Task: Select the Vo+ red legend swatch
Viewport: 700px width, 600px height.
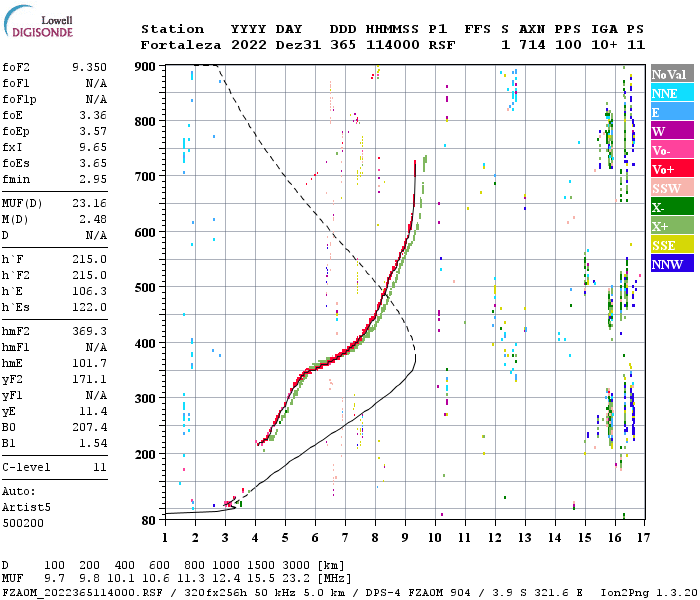Action: tap(672, 169)
